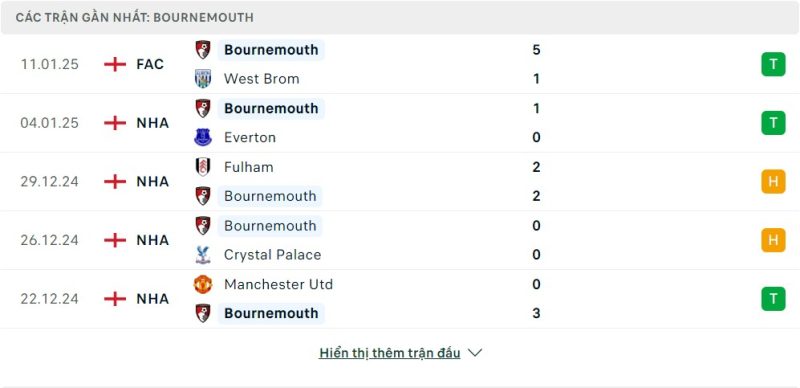The height and width of the screenshot is (388, 800).
Task: Click the West Brom club crest
Action: [x=203, y=79]
